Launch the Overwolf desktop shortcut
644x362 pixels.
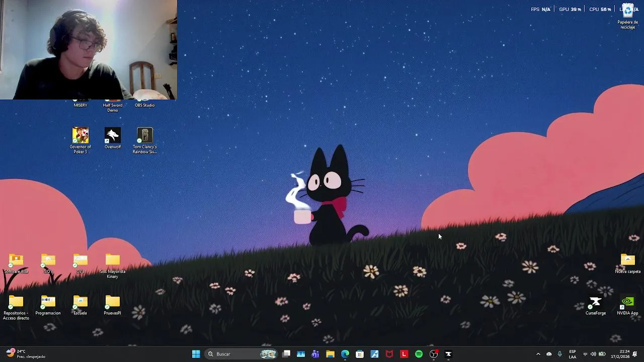click(x=113, y=138)
